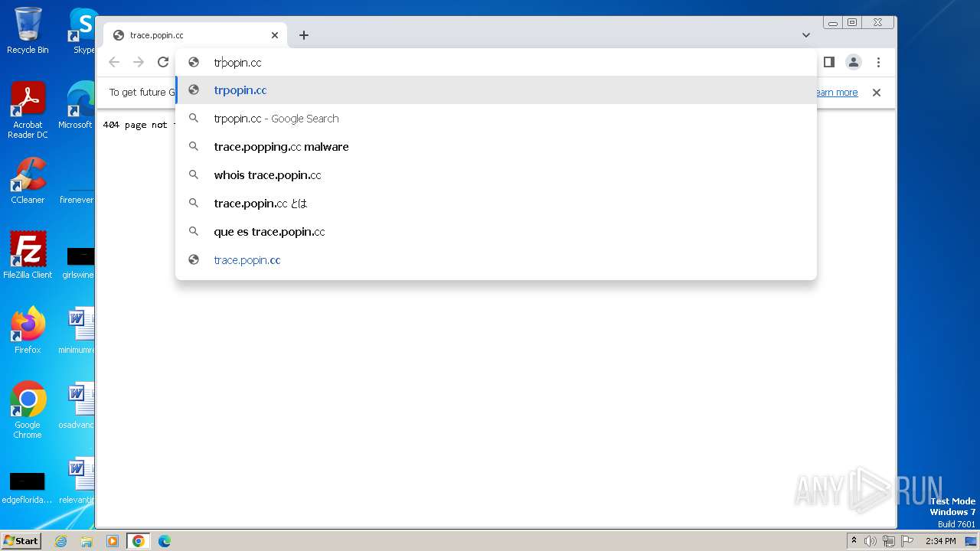The height and width of the screenshot is (551, 980).
Task: Dismiss the infobar with its X
Action: 877,93
